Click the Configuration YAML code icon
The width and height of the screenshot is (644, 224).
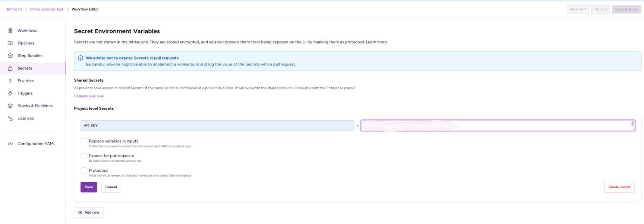point(10,144)
